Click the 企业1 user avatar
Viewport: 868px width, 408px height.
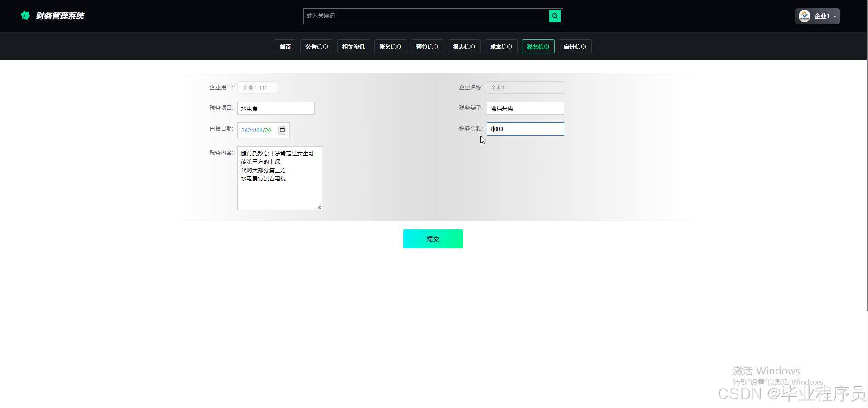coord(804,16)
